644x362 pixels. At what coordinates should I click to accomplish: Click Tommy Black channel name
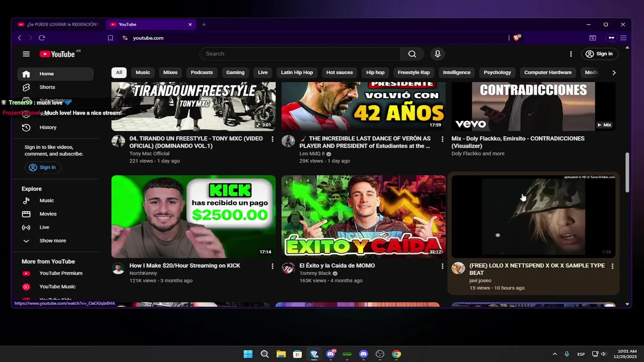pyautogui.click(x=315, y=273)
